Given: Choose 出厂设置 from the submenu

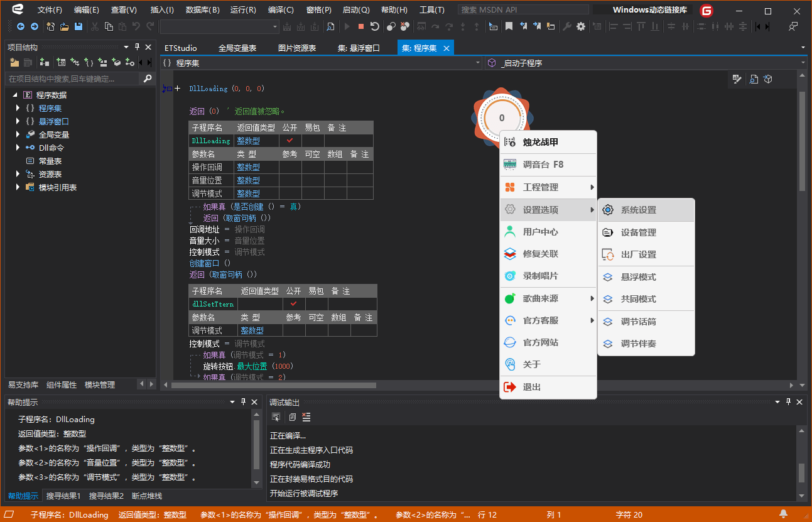Looking at the screenshot, I should click(646, 254).
